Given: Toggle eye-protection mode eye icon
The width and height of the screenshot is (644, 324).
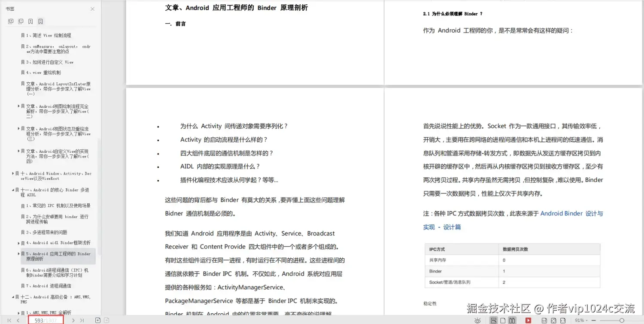Looking at the screenshot, I should pos(477,321).
